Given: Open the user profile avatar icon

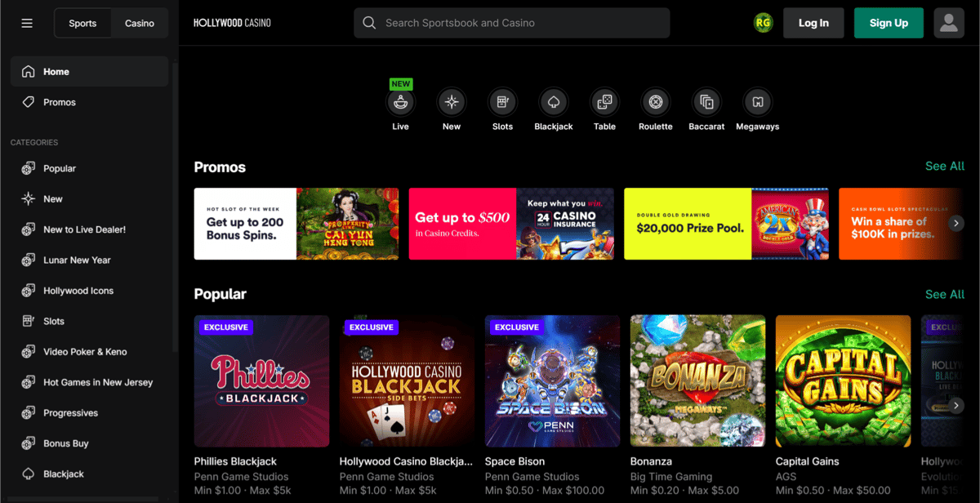Looking at the screenshot, I should (x=948, y=23).
